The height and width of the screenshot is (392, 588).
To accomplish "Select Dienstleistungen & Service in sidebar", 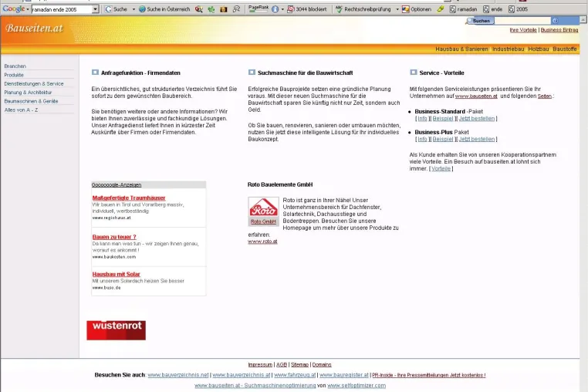I will point(34,83).
